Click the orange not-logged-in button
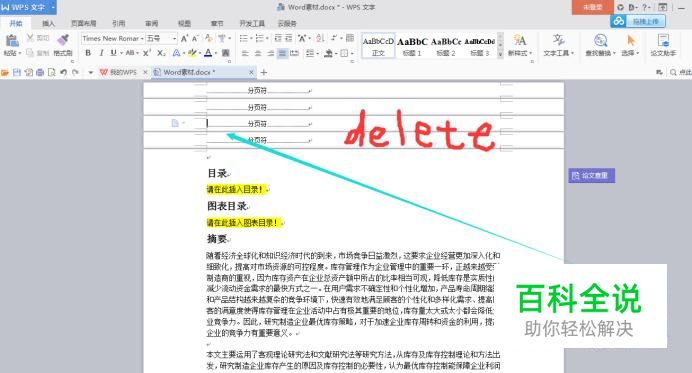This screenshot has width=692, height=373. click(x=592, y=7)
